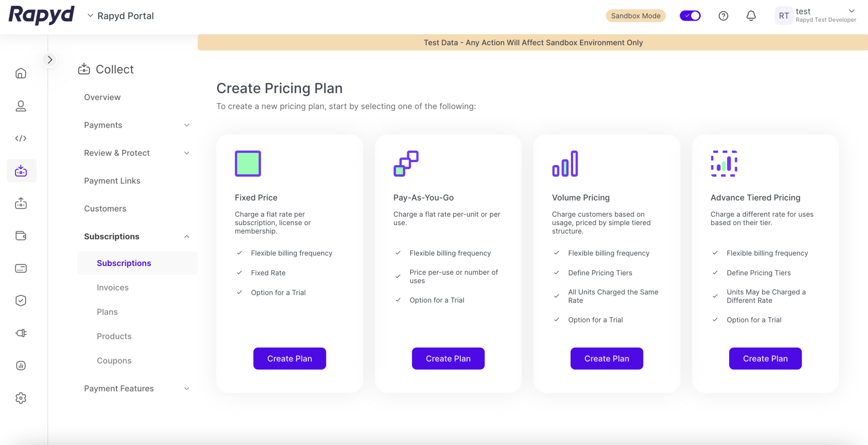868x445 pixels.
Task: Open the help question mark icon
Action: coord(723,16)
